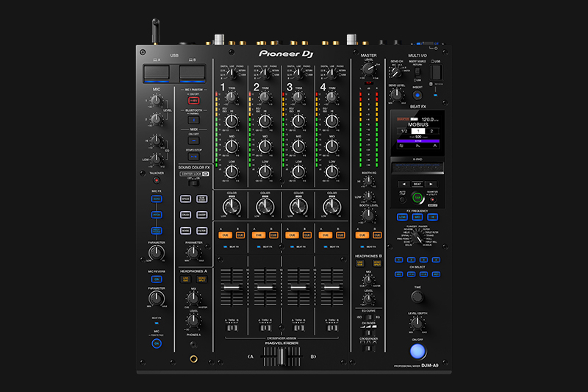Click the channel 2 HI EQ knob
The image size is (588, 392).
[265, 121]
